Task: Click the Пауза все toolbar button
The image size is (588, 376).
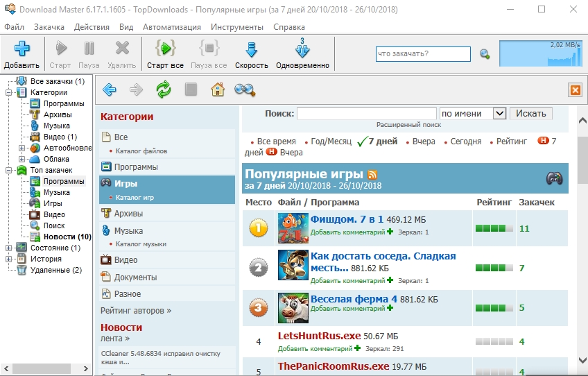Action: [209, 55]
